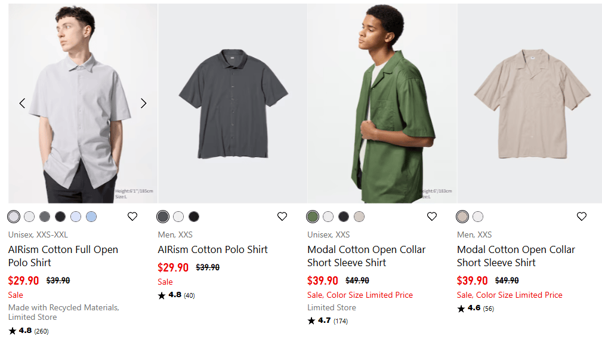Select the dark navy swatch on the Unisex Modal shirt

(x=344, y=217)
